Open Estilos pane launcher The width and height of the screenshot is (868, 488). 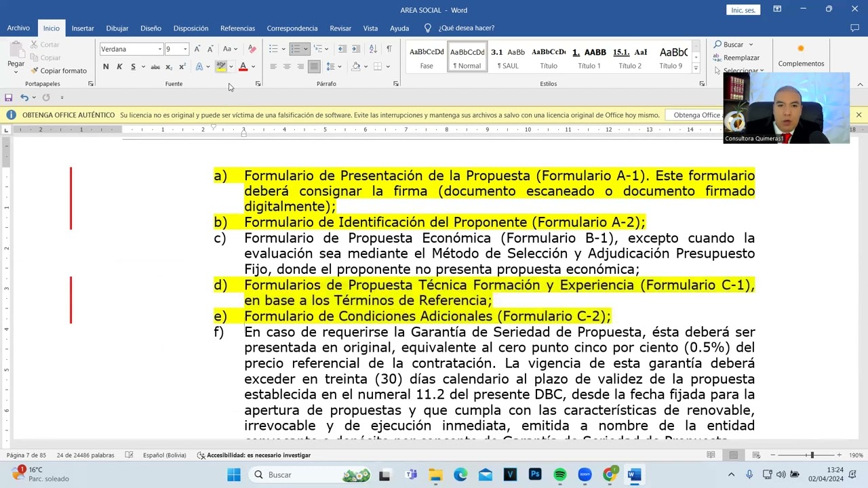click(x=702, y=84)
